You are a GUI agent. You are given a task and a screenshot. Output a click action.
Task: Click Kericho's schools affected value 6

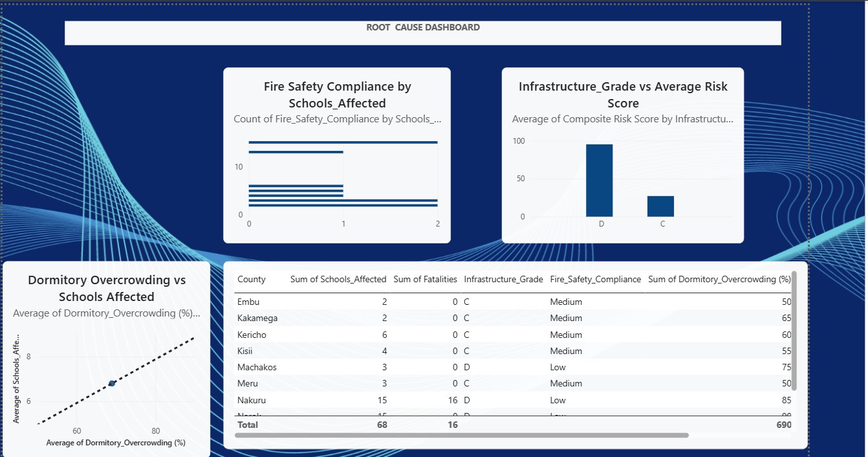(384, 335)
